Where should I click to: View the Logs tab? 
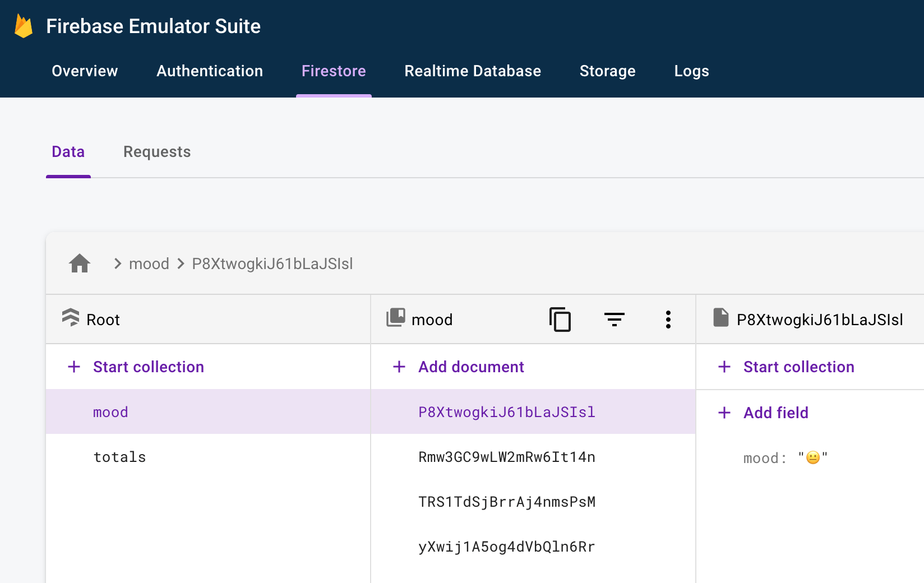tap(692, 71)
